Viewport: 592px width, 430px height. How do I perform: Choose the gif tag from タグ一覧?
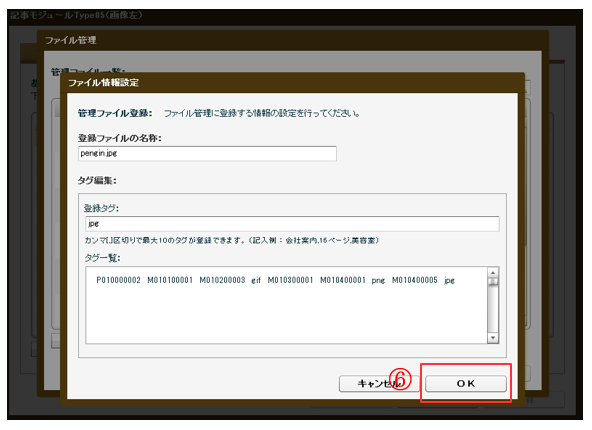click(256, 280)
